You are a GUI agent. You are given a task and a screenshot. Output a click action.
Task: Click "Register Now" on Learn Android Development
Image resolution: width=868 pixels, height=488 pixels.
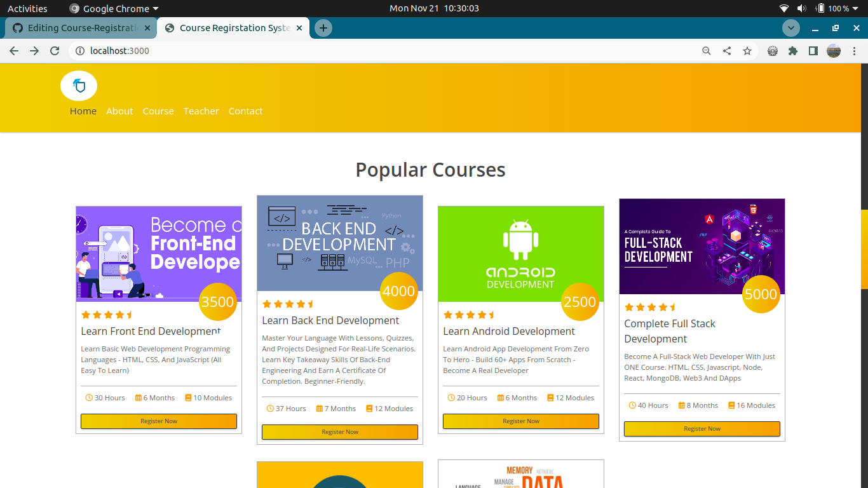click(520, 421)
